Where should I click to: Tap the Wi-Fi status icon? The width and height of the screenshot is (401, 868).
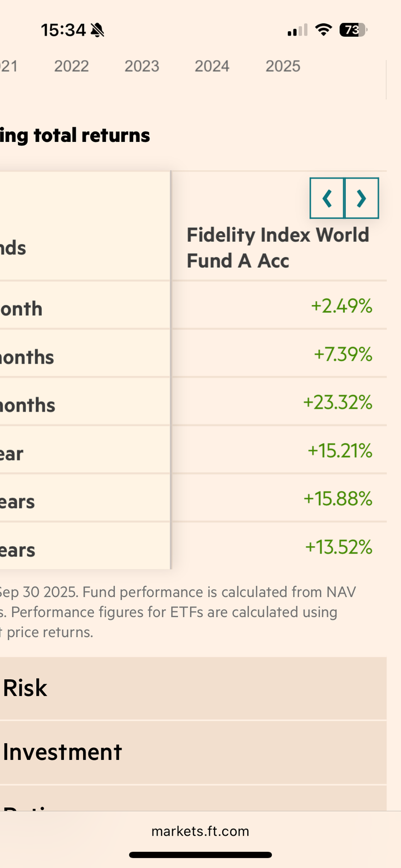[x=323, y=30]
